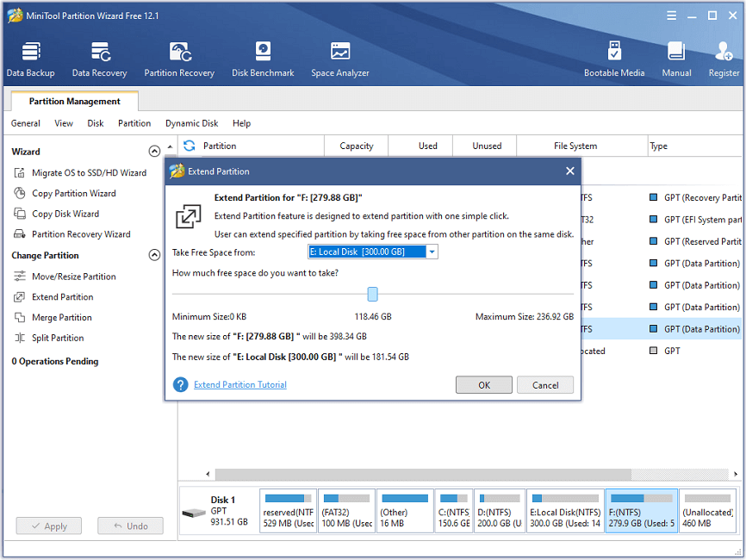Click the Partition Recovery Wizard sidebar icon

tap(20, 234)
